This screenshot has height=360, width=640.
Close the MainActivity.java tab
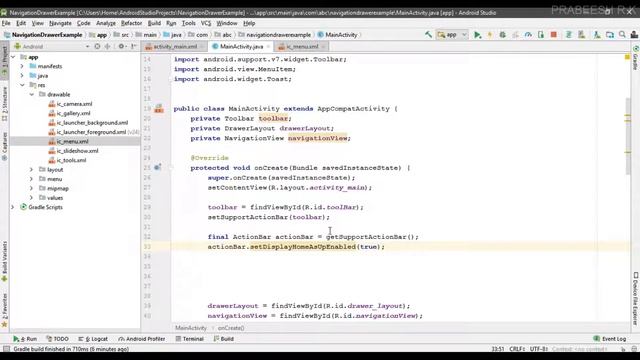coord(268,47)
